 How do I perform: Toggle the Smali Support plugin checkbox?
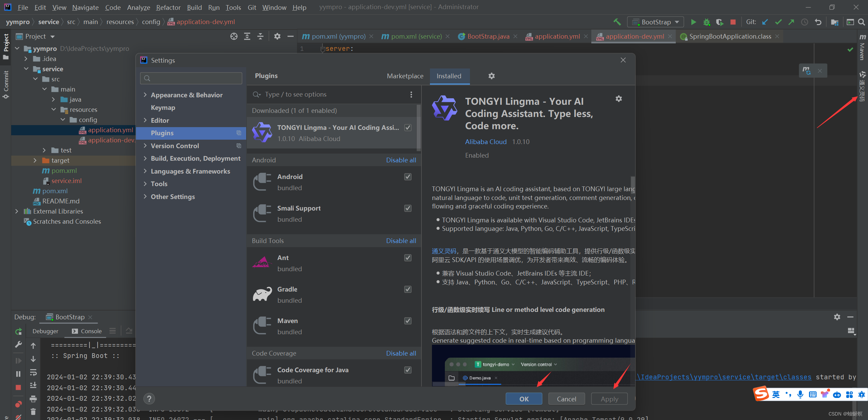coord(408,208)
